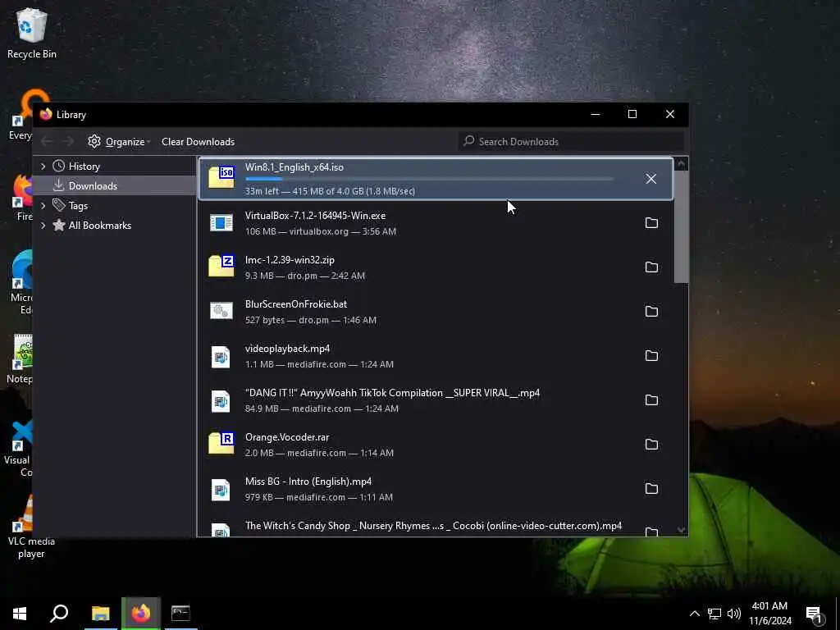Open Recycle Bin on desktop
This screenshot has width=840, height=630.
coord(32,33)
